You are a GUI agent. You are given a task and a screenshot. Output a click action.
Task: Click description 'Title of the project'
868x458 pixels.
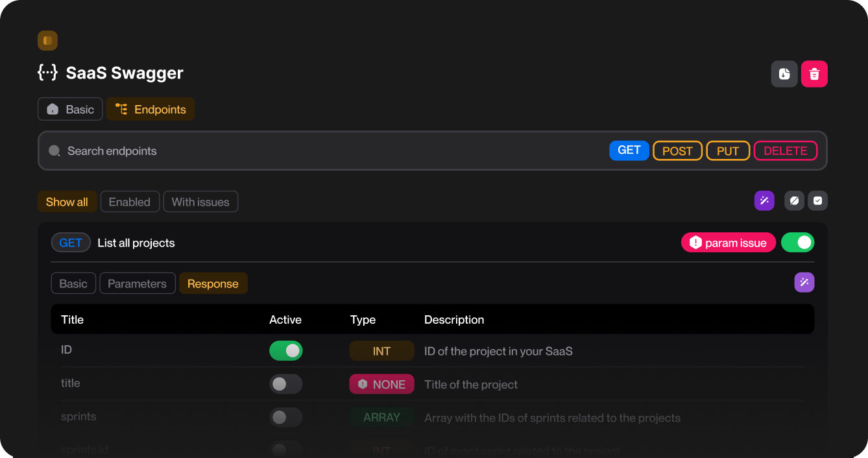coord(471,385)
